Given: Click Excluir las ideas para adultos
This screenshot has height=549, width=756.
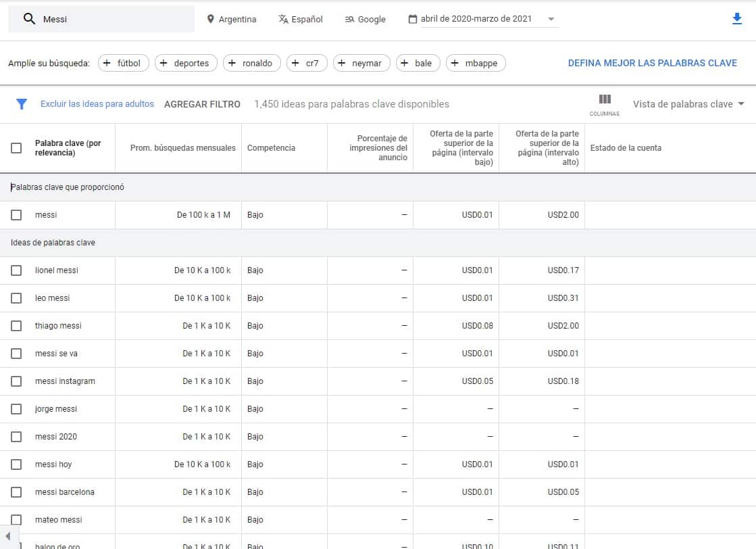Looking at the screenshot, I should [x=98, y=104].
